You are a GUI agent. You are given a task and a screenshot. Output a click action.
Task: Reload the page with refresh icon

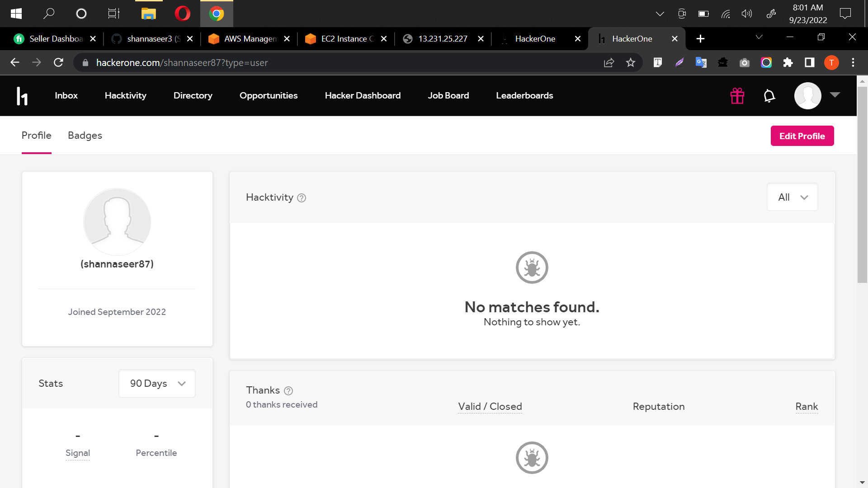coord(58,63)
